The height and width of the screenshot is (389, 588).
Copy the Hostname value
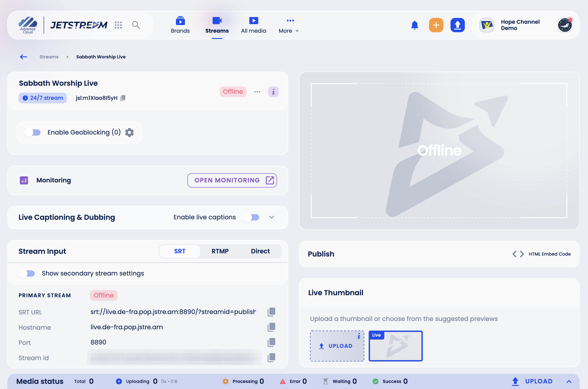coord(271,327)
